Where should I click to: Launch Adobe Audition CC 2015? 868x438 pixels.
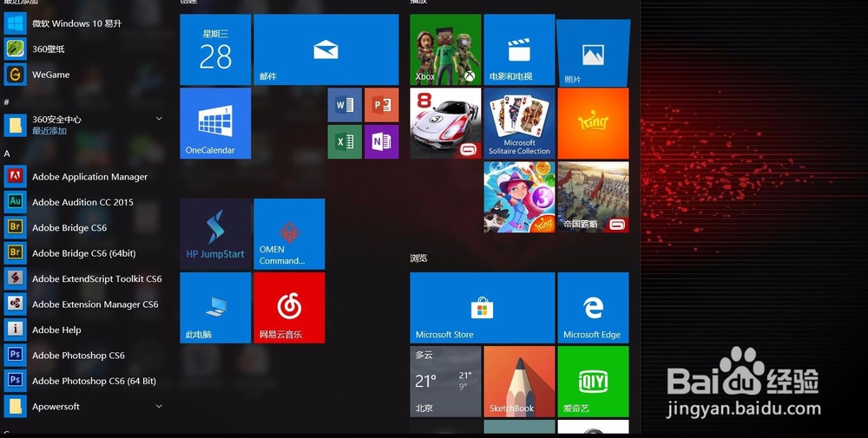pos(84,202)
